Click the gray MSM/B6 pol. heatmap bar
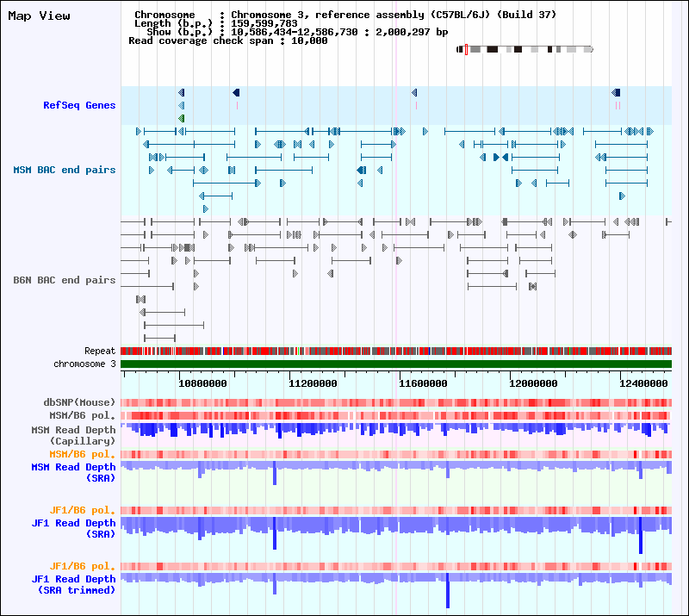This screenshot has width=689, height=616. click(x=396, y=415)
